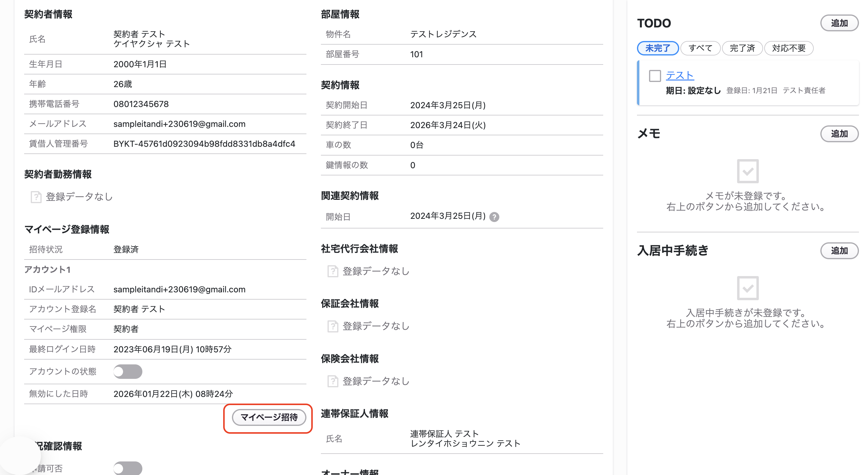
Task: Click the 鍵情報の数 value 0
Action: coord(413,165)
